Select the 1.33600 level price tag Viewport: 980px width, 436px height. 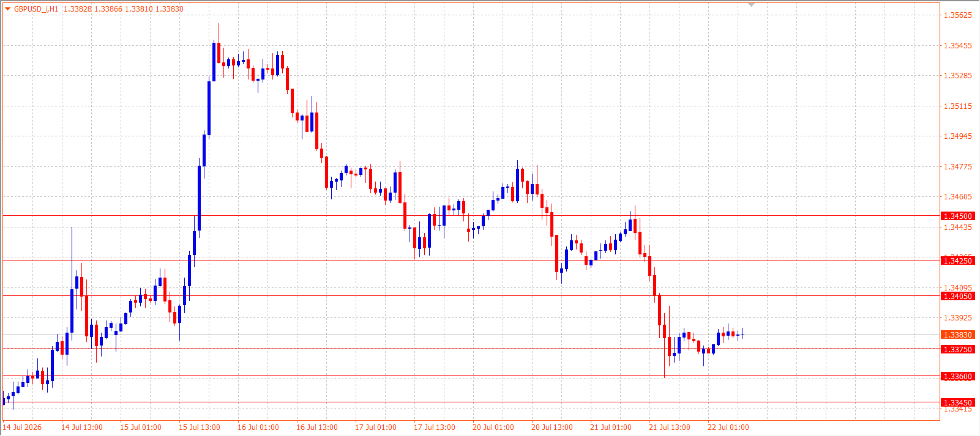[x=957, y=376]
